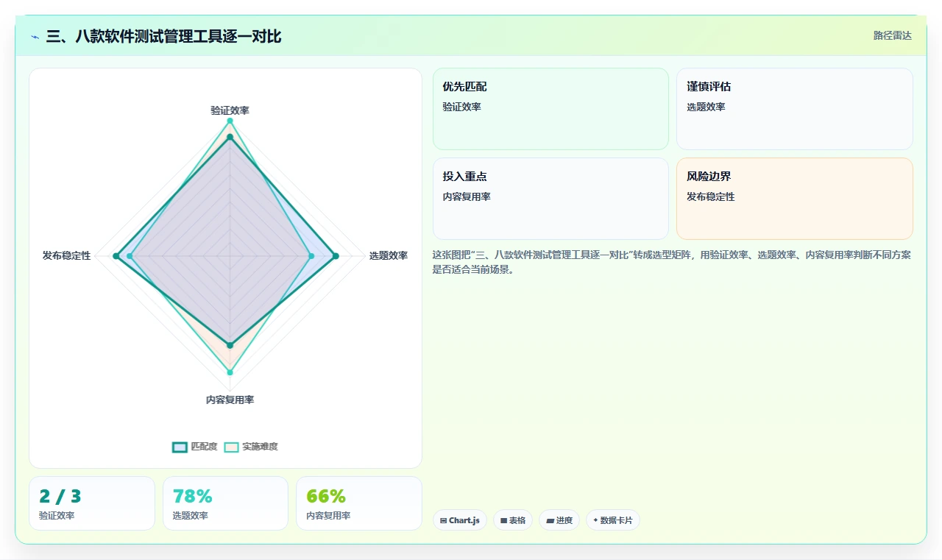
Task: Click the 选题效率 text in 谨慎评估 card
Action: 706,107
